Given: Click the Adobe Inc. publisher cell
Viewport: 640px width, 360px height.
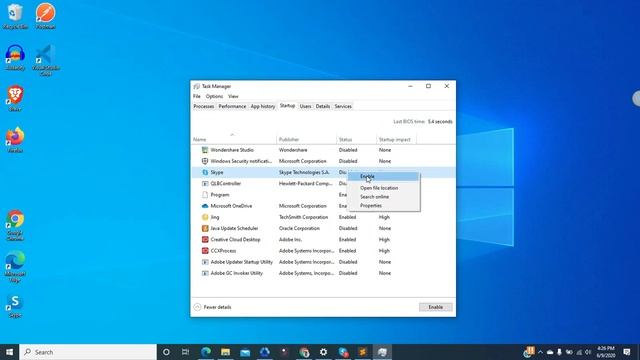Looking at the screenshot, I should [291, 240].
